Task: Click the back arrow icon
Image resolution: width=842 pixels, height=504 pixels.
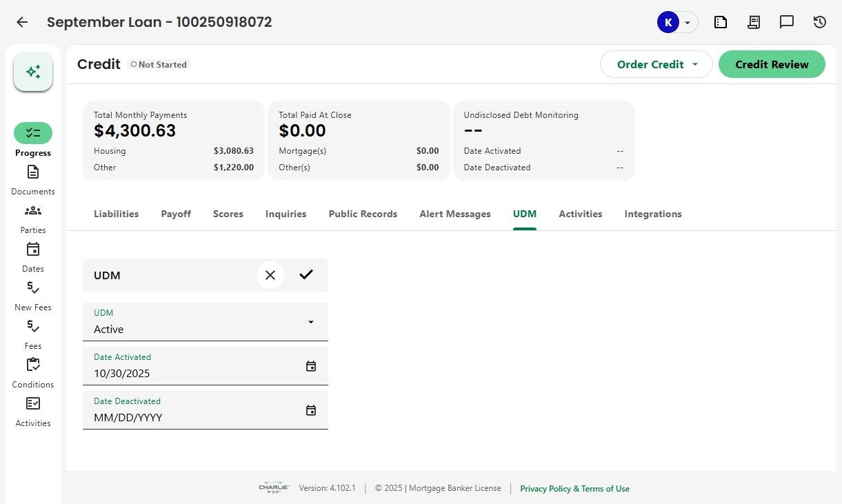Action: 22,22
